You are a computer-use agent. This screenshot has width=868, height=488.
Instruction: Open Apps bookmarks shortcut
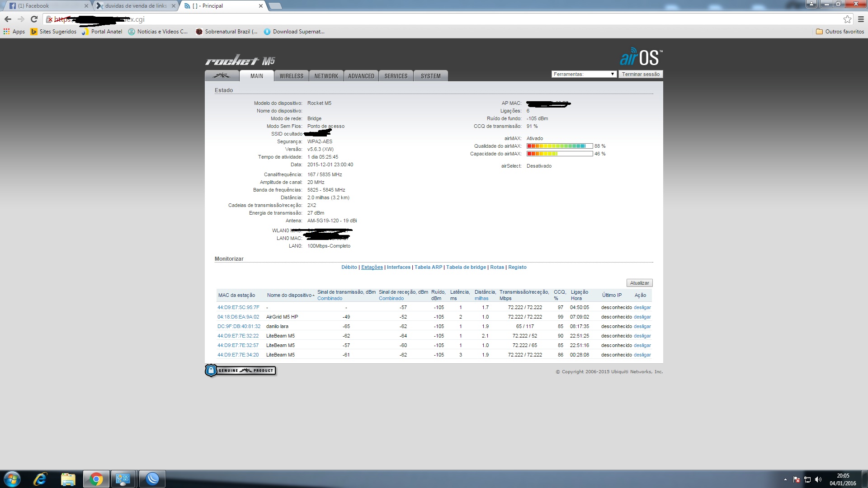[x=14, y=32]
